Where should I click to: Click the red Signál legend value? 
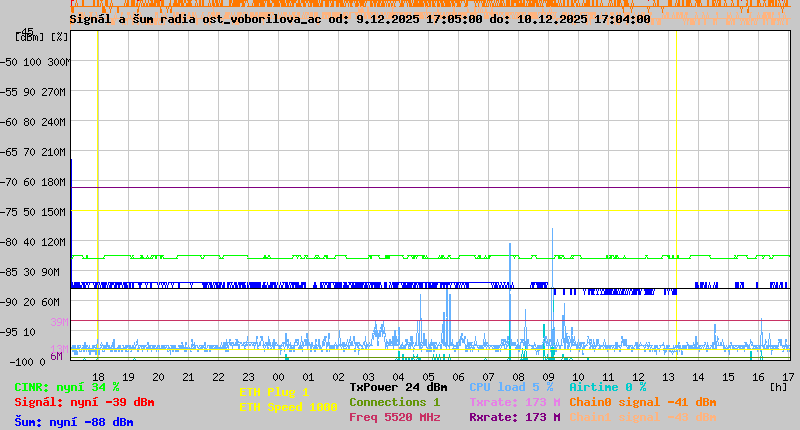coord(84,402)
